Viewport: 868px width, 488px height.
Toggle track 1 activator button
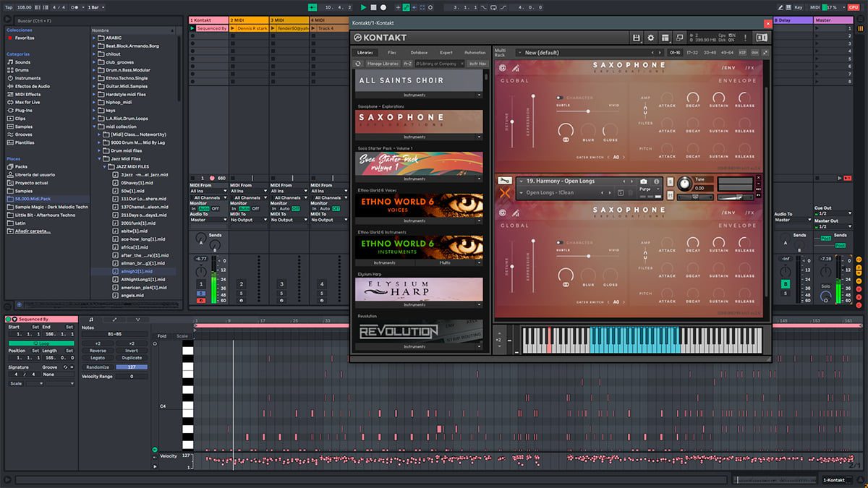[x=200, y=284]
